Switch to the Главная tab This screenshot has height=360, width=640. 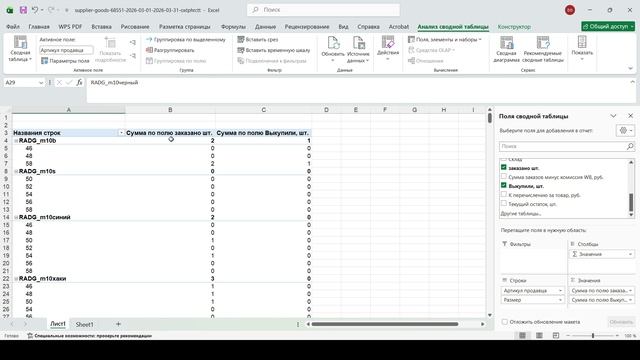[39, 27]
